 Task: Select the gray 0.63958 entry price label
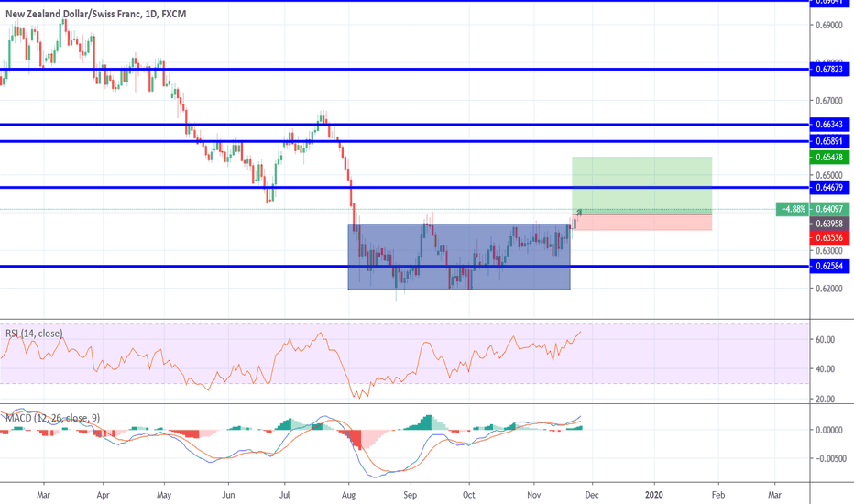pos(829,224)
